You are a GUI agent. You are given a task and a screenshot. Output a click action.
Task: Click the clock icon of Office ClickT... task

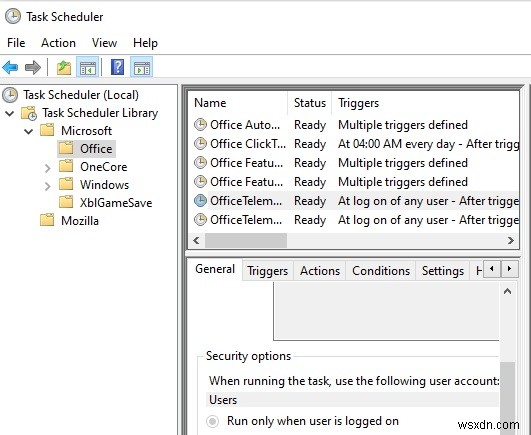point(200,144)
